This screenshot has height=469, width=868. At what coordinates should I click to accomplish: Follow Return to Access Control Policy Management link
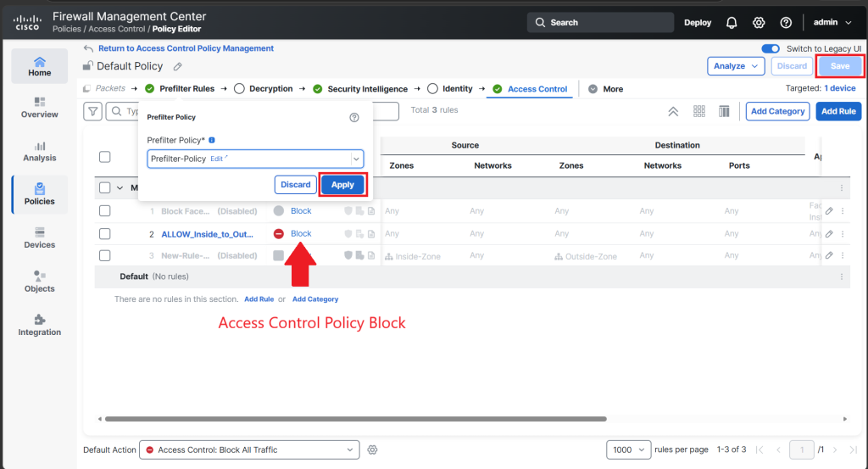[186, 48]
